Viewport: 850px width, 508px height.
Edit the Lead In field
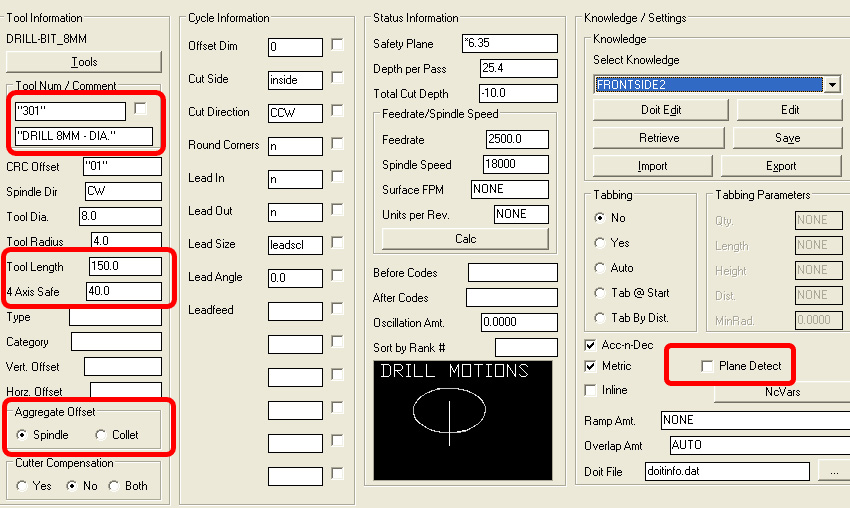[295, 179]
